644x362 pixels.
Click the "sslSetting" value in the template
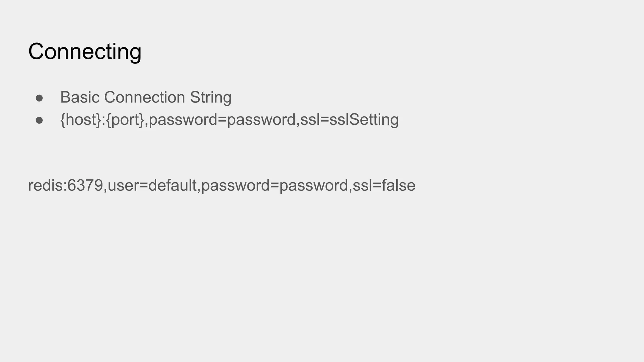point(364,120)
